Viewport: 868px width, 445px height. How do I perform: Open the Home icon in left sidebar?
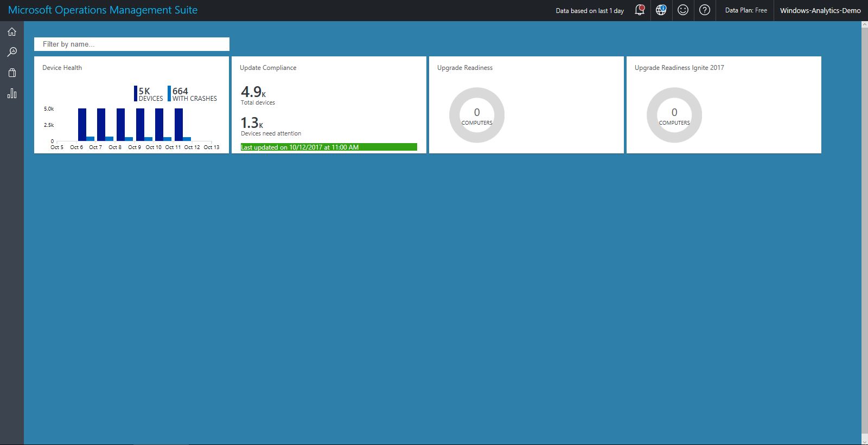click(12, 32)
